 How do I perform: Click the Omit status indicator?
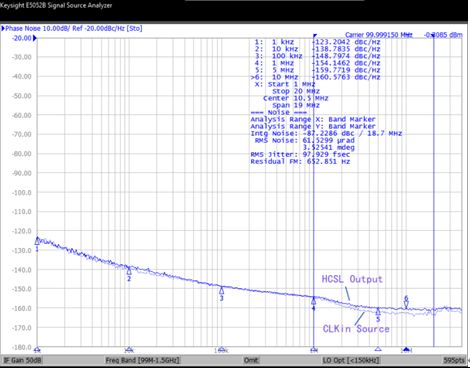click(x=251, y=360)
